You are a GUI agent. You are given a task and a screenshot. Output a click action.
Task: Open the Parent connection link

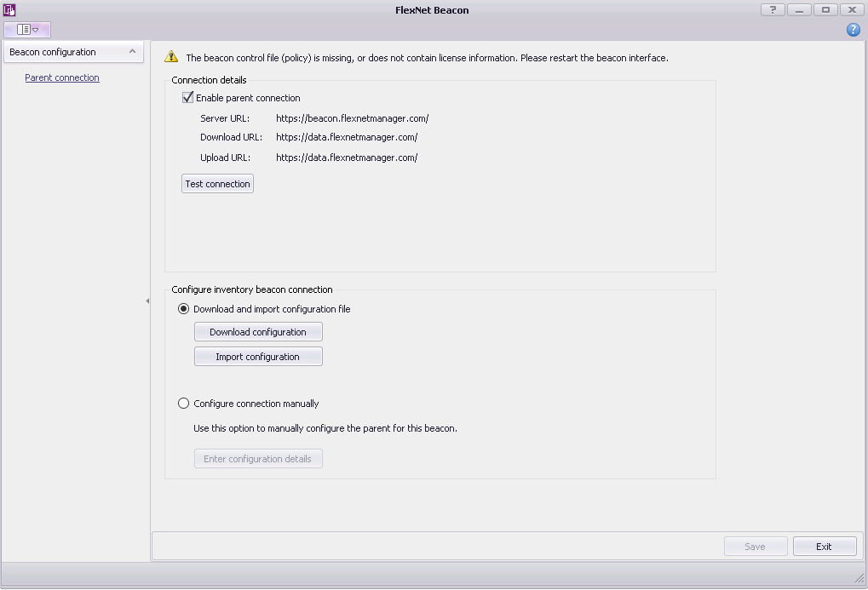(x=62, y=77)
